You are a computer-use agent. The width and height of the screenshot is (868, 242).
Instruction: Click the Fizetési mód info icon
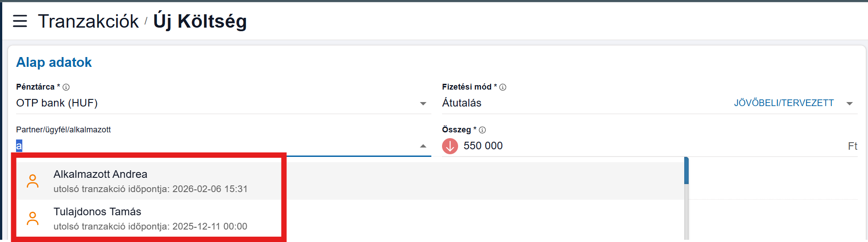coord(503,87)
